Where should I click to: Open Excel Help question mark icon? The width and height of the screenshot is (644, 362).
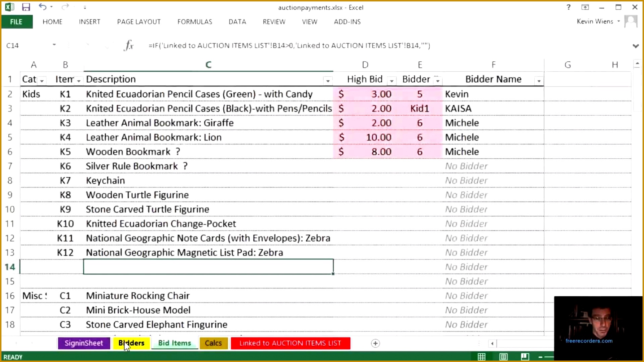point(569,7)
